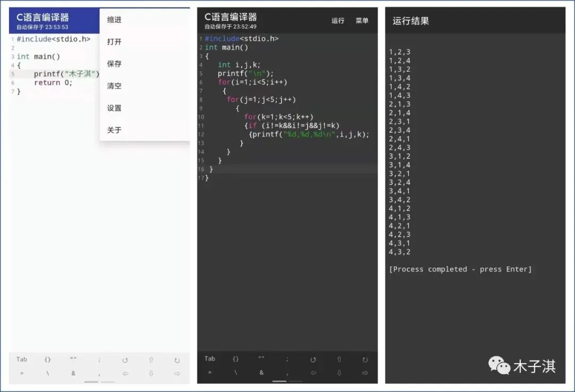Insert curly braces in the light editor
This screenshot has height=392, width=575.
(48, 360)
